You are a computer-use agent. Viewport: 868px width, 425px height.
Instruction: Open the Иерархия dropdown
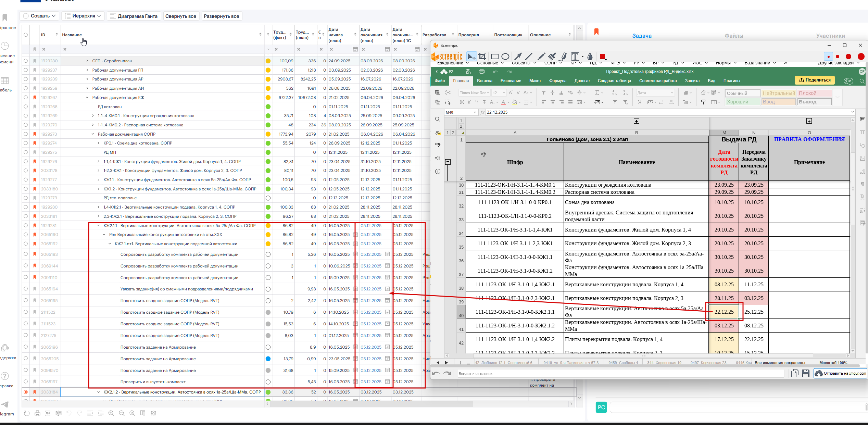[x=84, y=16]
